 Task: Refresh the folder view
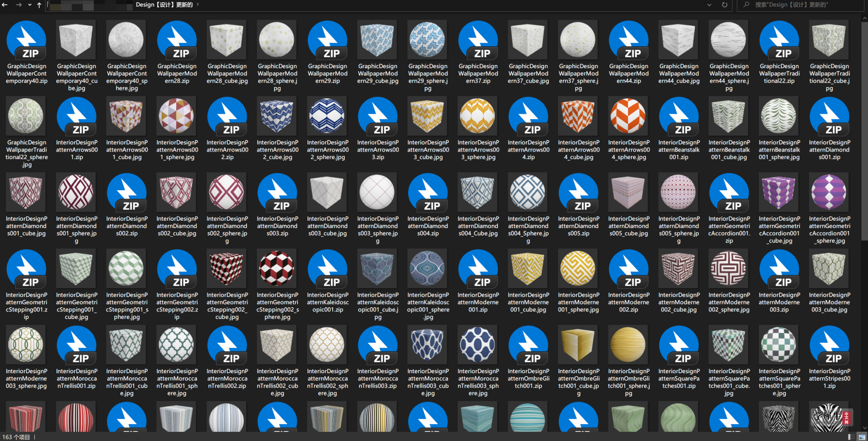[x=724, y=5]
